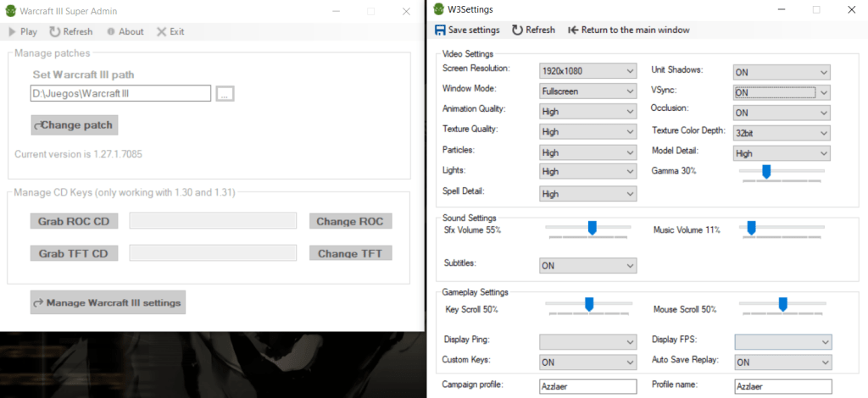Open the Occlusion dropdown
Image resolution: width=868 pixels, height=398 pixels.
tap(782, 113)
